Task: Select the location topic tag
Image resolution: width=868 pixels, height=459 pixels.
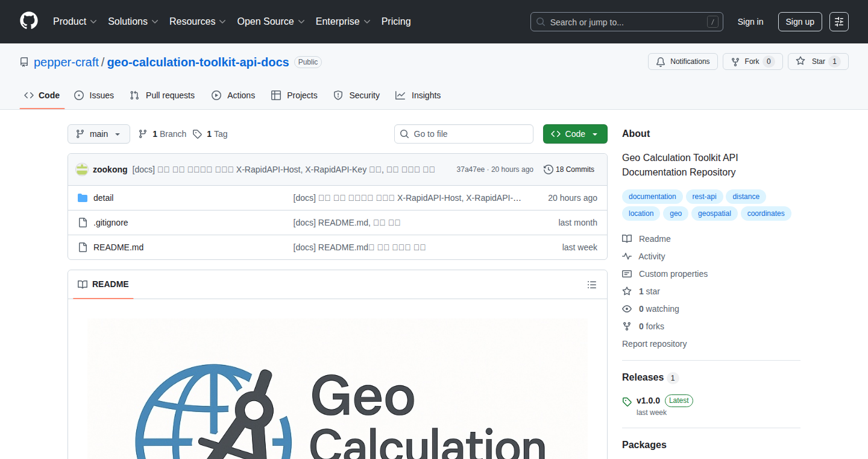Action: [x=641, y=214]
